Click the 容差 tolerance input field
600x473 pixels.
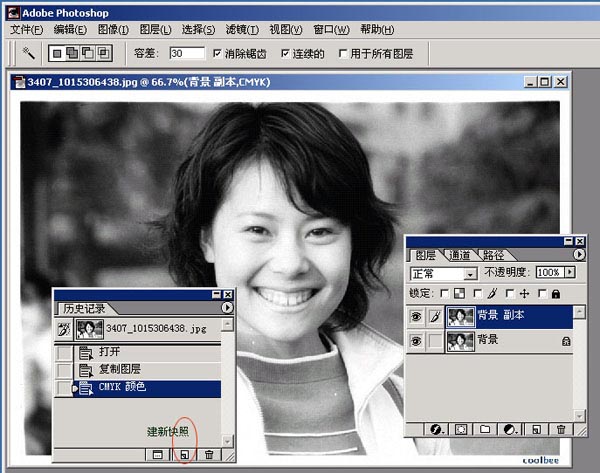coord(186,53)
